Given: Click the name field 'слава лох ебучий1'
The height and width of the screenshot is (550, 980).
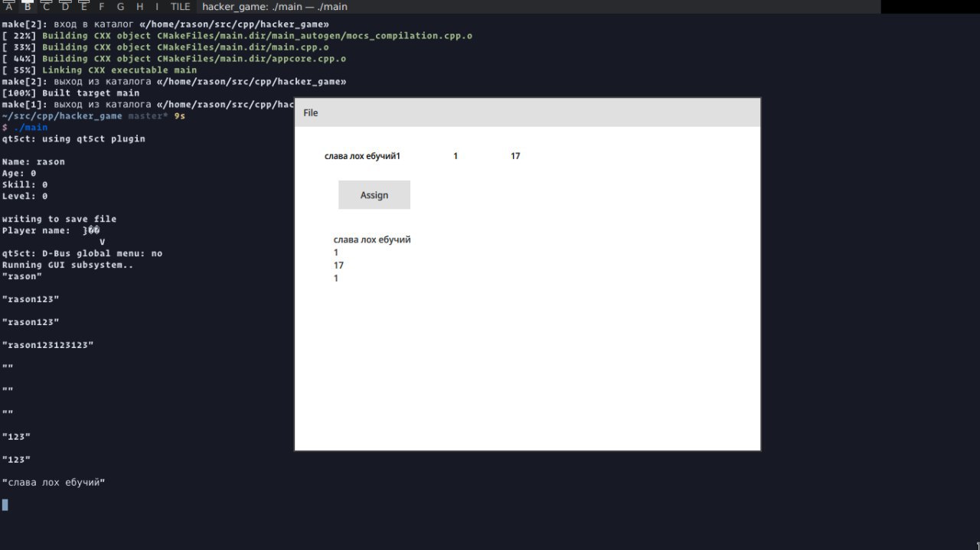Looking at the screenshot, I should [362, 156].
